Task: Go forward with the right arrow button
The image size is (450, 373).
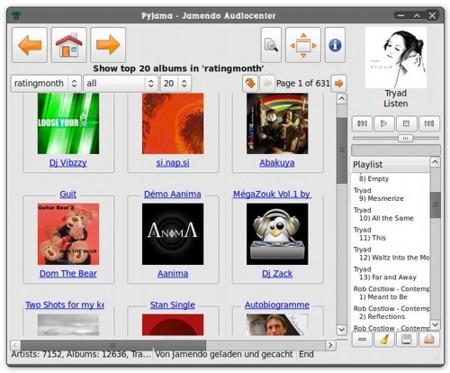Action: (x=108, y=45)
